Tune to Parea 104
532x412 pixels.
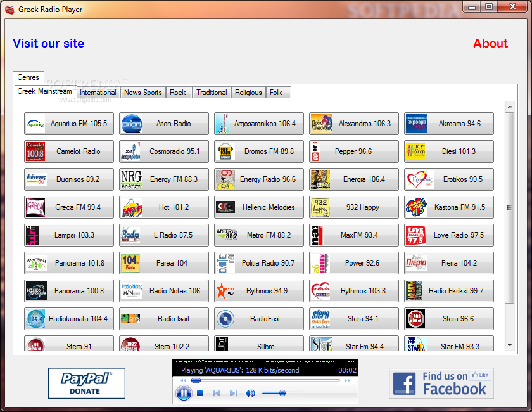tap(164, 263)
